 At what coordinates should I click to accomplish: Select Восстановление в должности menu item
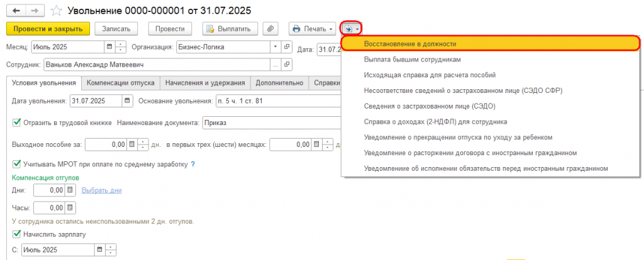coord(491,43)
